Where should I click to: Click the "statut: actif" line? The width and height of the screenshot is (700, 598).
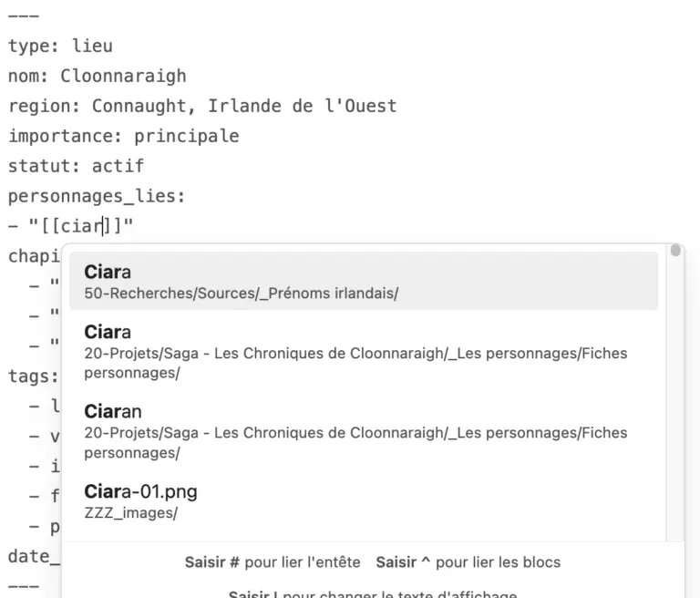[76, 166]
